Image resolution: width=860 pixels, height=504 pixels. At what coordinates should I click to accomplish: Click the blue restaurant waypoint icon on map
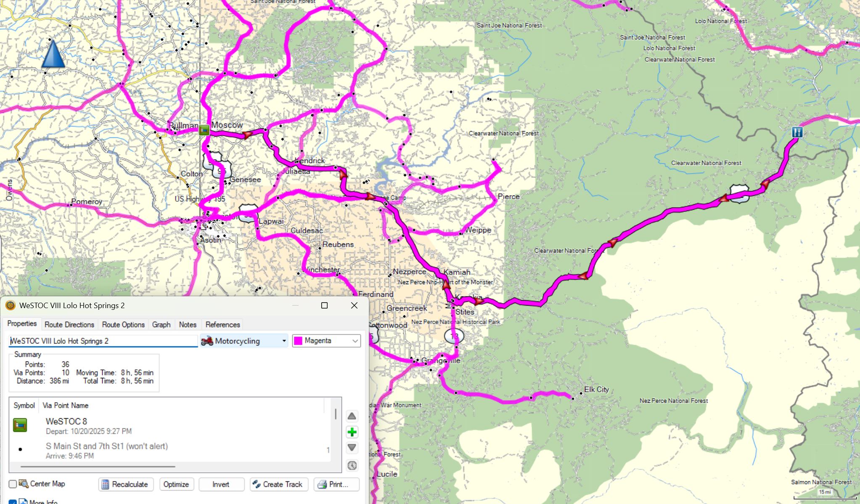tap(797, 132)
